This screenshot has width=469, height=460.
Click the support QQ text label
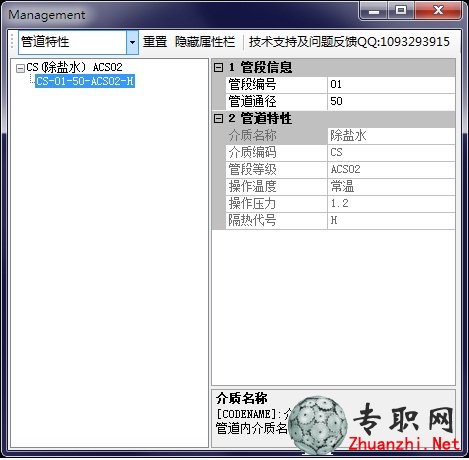(x=349, y=42)
